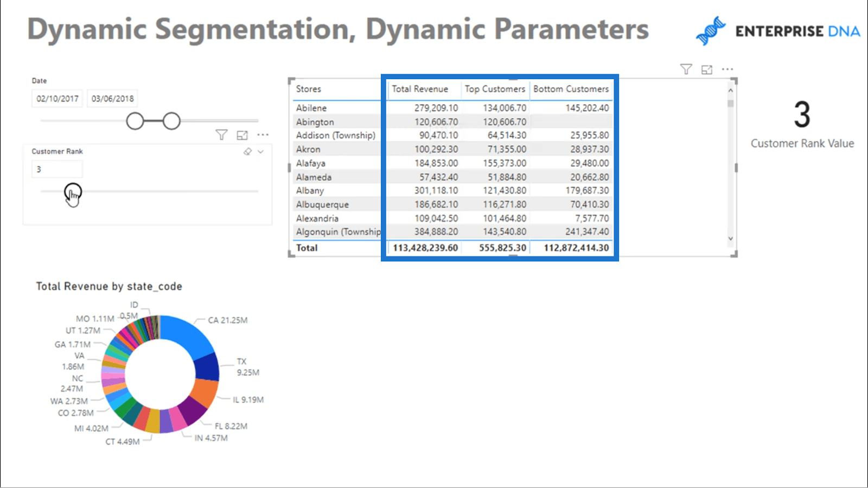This screenshot has width=868, height=488.
Task: Select the IL orange donut slice
Action: point(205,393)
